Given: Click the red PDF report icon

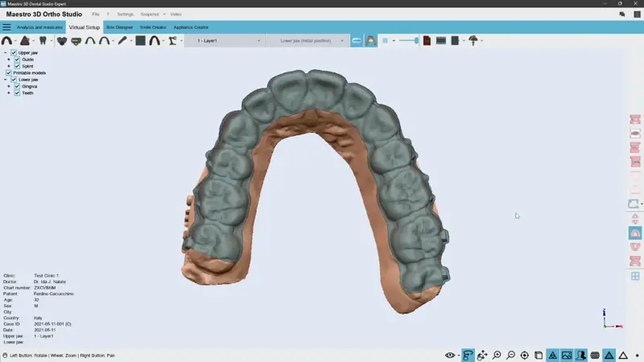Looking at the screenshot, I should [x=427, y=41].
